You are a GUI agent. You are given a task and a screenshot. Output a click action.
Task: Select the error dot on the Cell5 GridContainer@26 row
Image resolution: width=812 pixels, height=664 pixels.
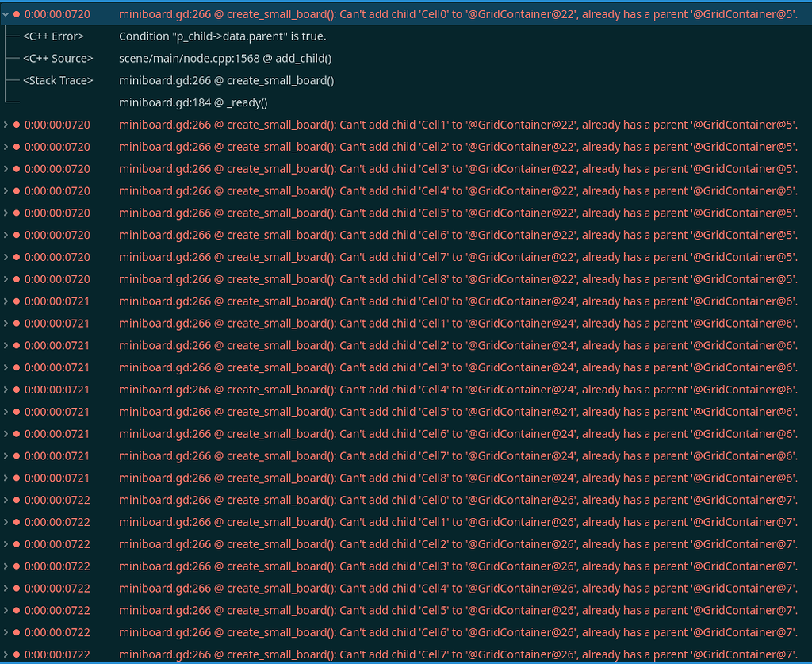[17, 610]
